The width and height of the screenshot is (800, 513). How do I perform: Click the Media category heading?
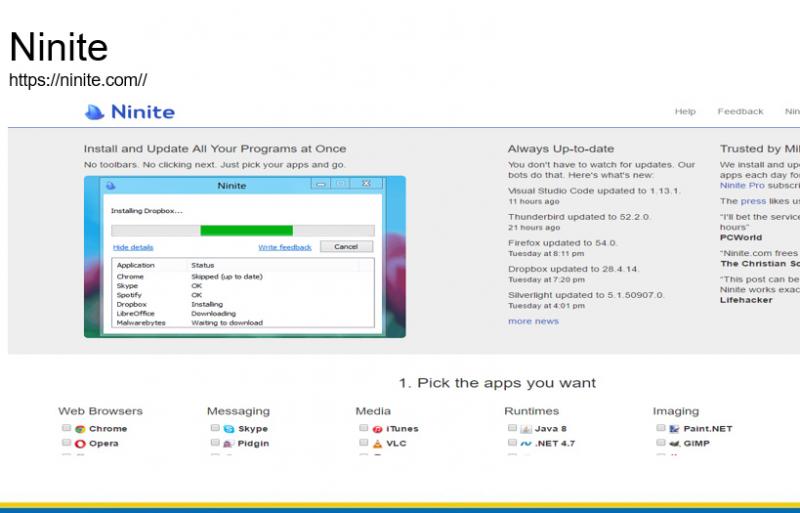coord(373,411)
